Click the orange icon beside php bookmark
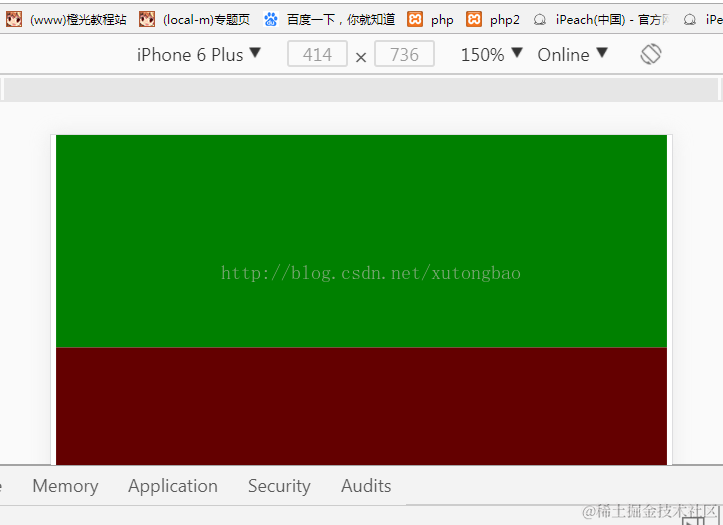The image size is (723, 525). (415, 19)
